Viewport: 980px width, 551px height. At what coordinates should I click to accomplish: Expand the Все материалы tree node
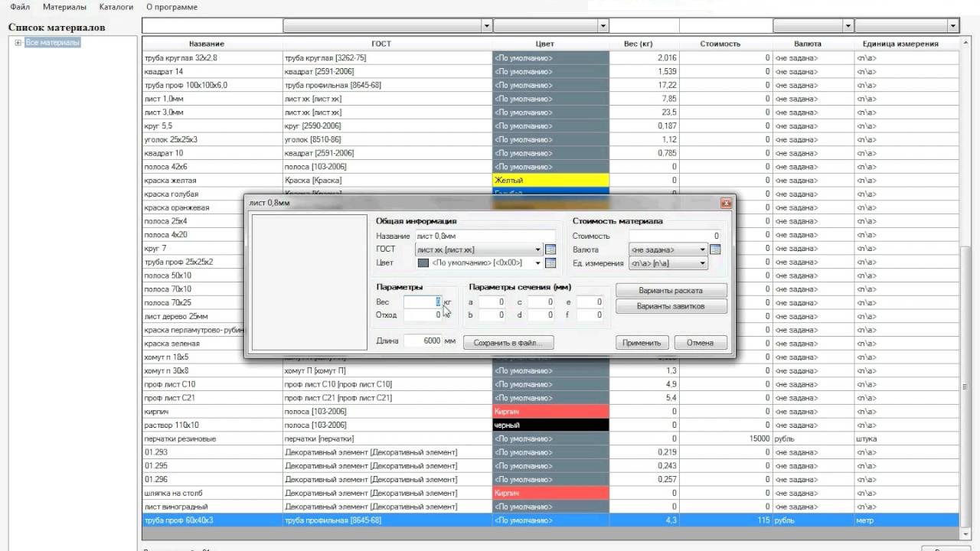click(18, 43)
